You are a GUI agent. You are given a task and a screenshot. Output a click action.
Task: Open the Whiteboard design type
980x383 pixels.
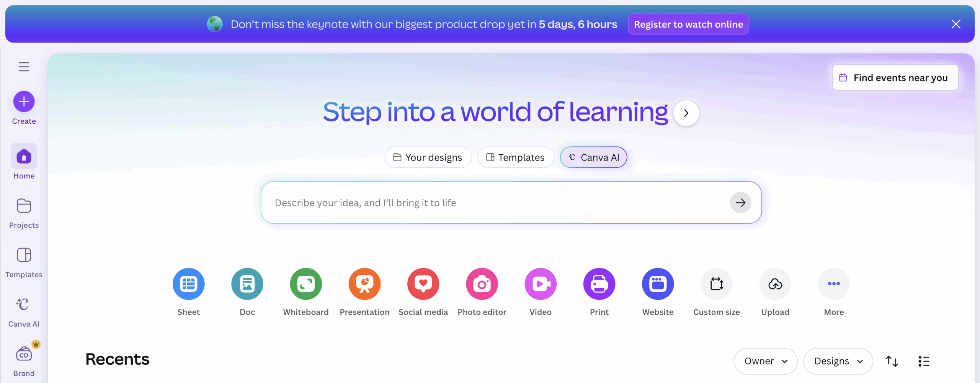pyautogui.click(x=306, y=284)
